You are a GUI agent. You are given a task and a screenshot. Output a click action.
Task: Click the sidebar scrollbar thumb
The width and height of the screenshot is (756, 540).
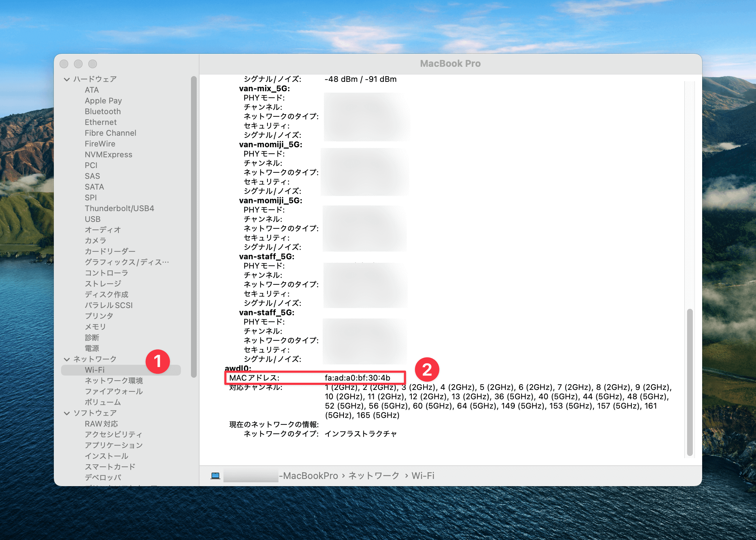click(x=194, y=227)
